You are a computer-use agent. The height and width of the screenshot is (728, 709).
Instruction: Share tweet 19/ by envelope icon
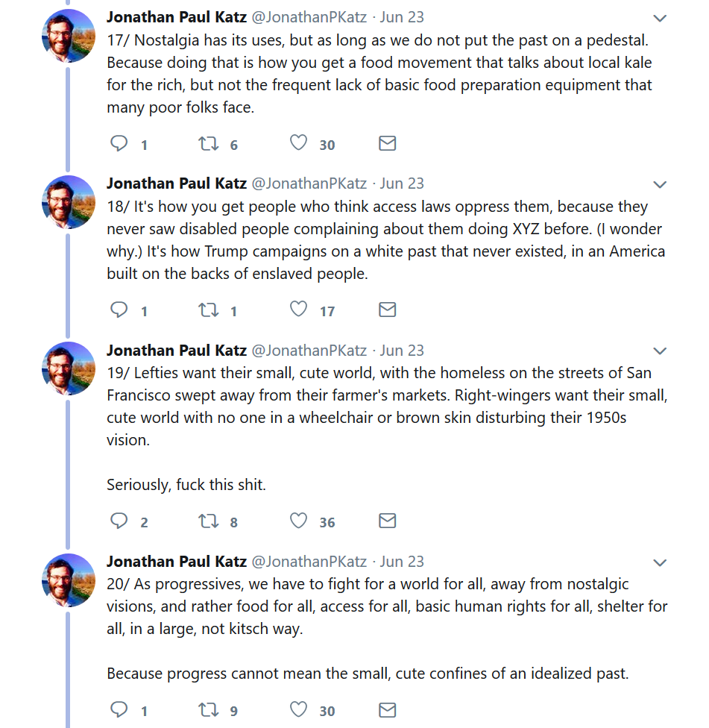point(388,521)
